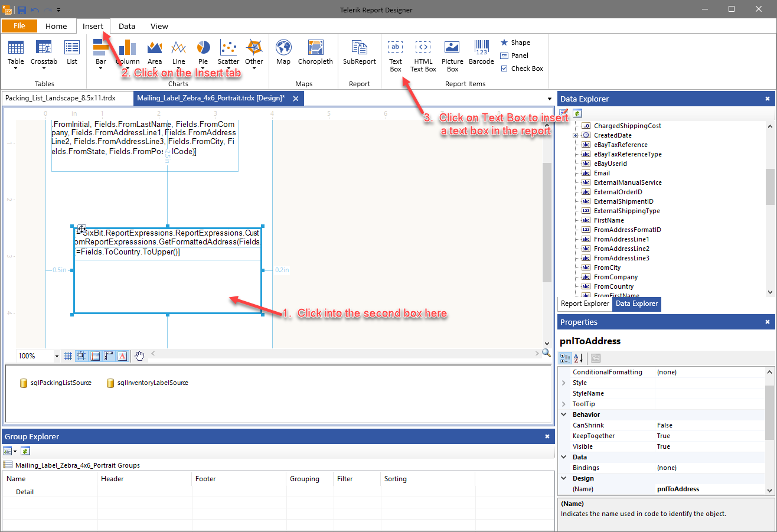Select the Email field
Viewport: 777px width, 532px height.
[x=602, y=173]
